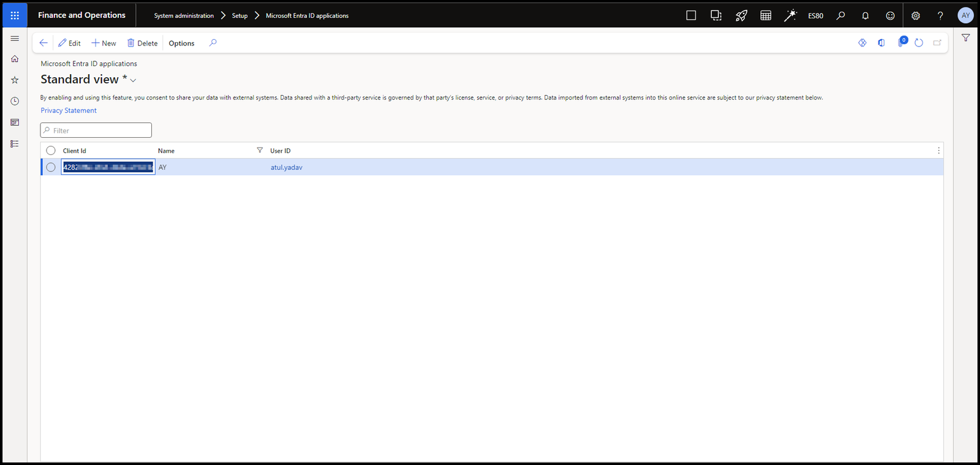Open the app launcher waffle menu
The image size is (980, 465).
point(15,15)
